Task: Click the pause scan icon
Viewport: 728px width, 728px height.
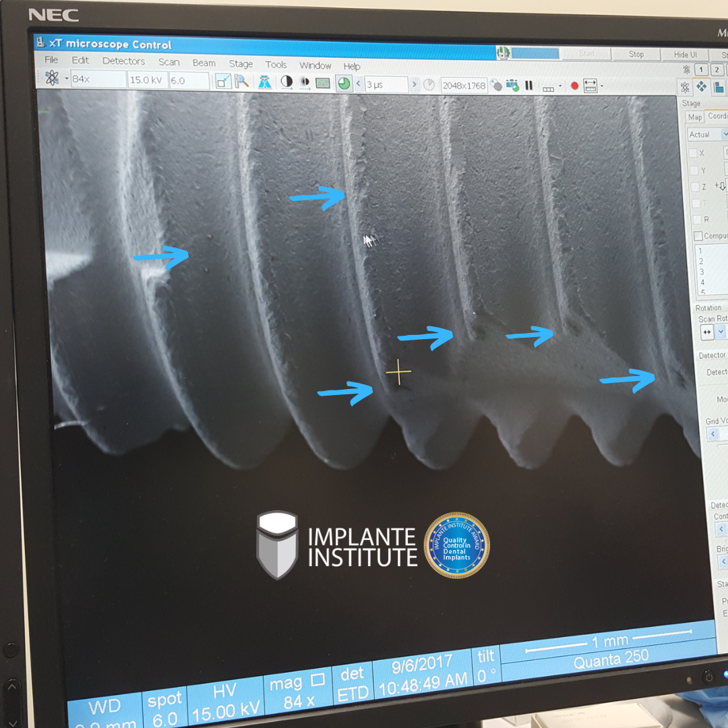Action: pos(529,86)
